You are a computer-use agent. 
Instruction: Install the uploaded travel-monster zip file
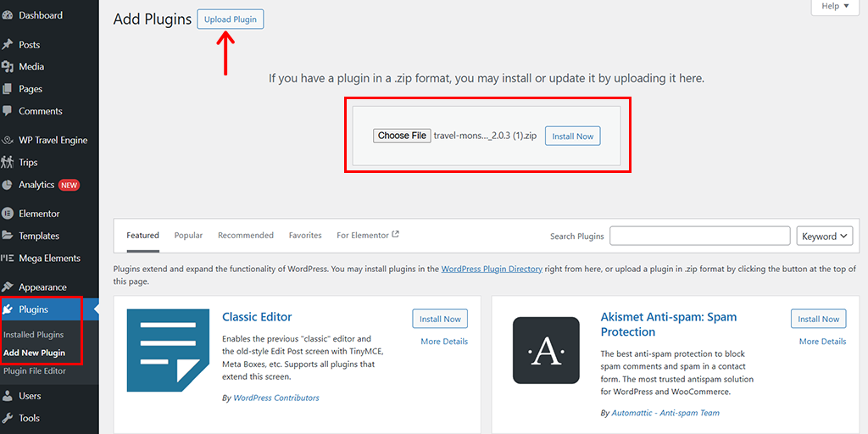572,136
